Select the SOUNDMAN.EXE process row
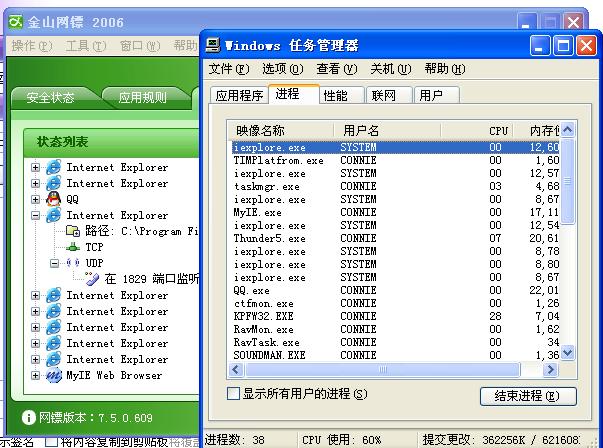Screen dimensions: 603x448 395,355
